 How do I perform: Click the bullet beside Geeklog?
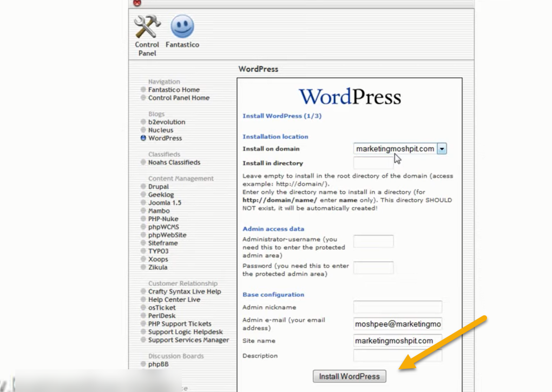(x=143, y=195)
